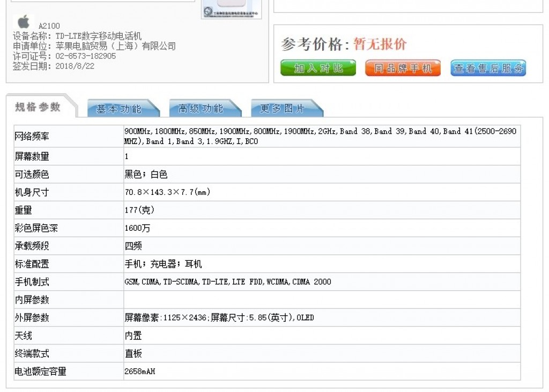549x392 pixels.
Task: Click the Apple logo icon
Action: 24,22
